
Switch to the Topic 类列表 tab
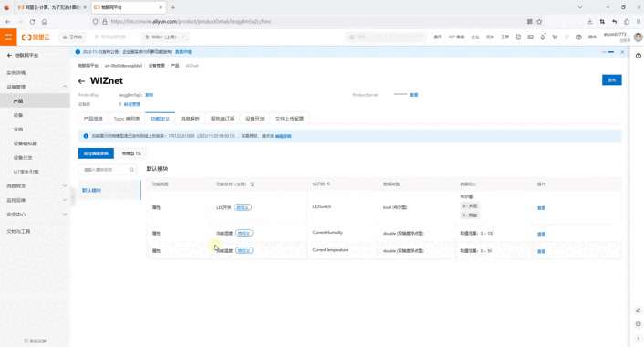pyautogui.click(x=127, y=119)
